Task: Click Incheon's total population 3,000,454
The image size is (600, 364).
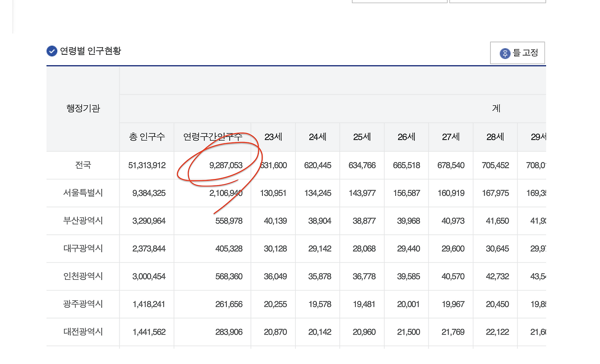Action: tap(149, 276)
